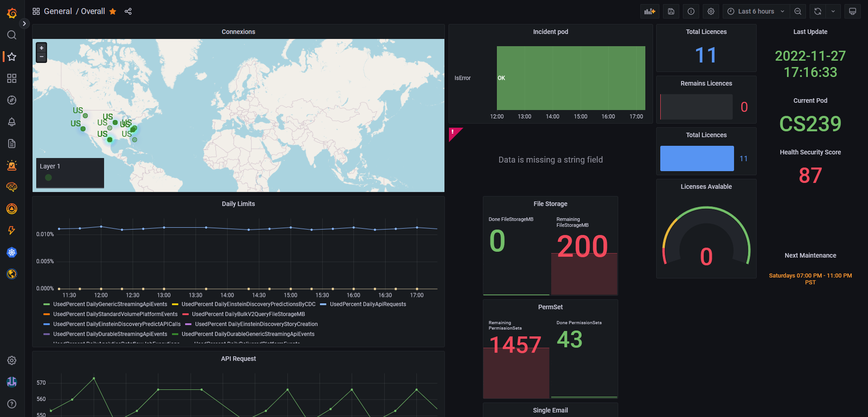
Task: Open the General folder breadcrumb
Action: 58,11
